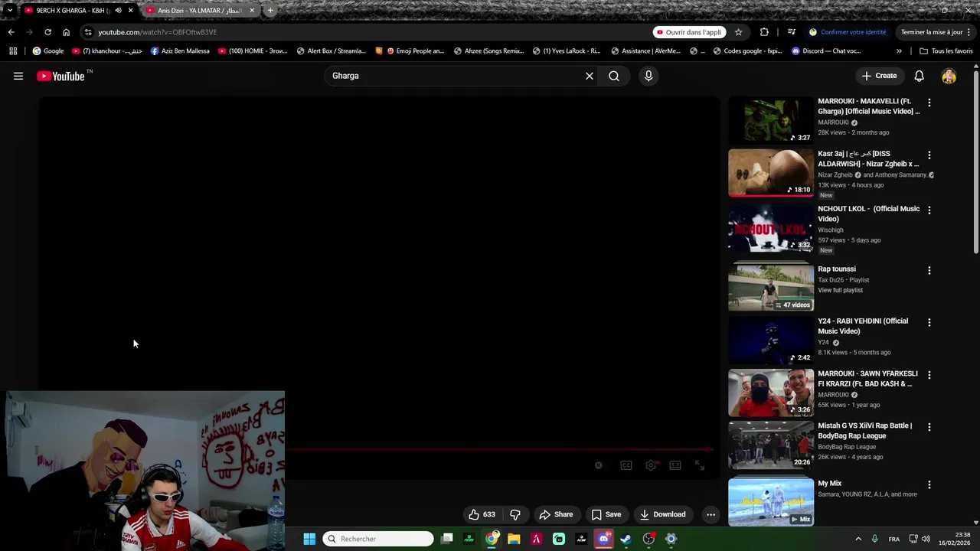Open options for Mistah G VS XiiVi video

pyautogui.click(x=929, y=427)
